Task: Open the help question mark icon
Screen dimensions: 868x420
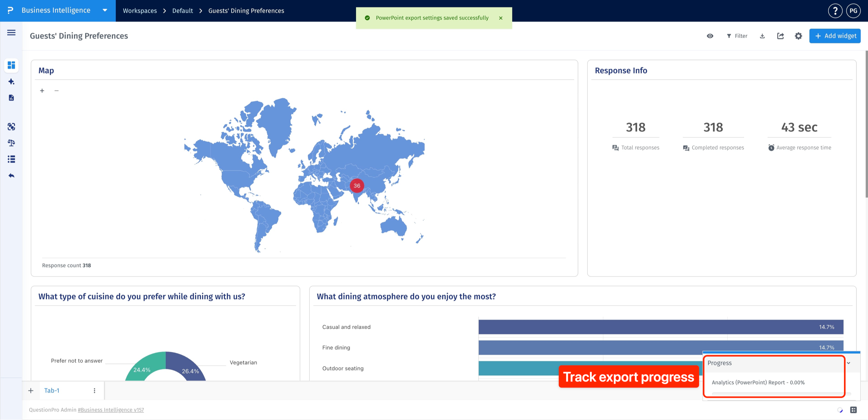Action: [835, 11]
